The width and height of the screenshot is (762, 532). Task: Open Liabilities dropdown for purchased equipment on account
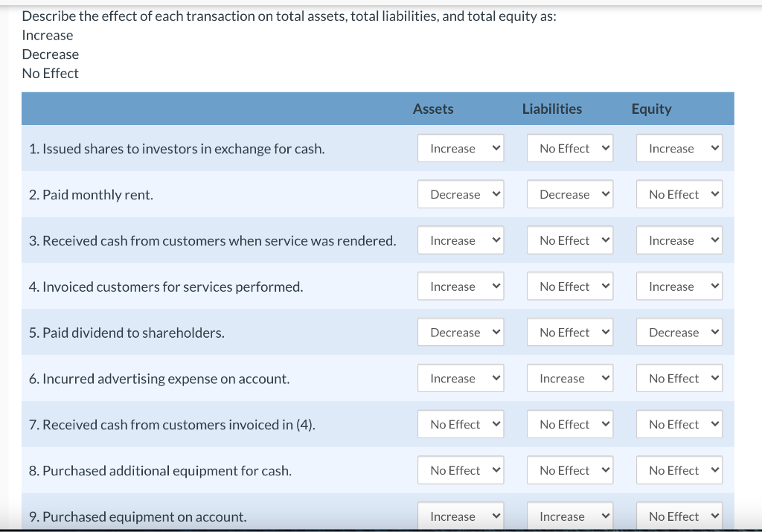tap(570, 516)
